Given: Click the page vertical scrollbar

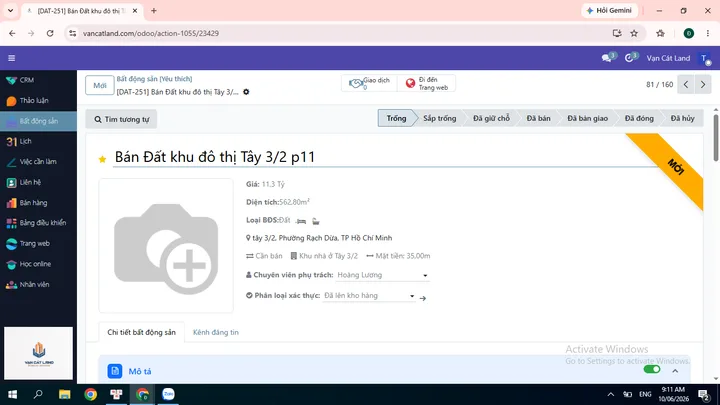Looking at the screenshot, I should [x=715, y=138].
